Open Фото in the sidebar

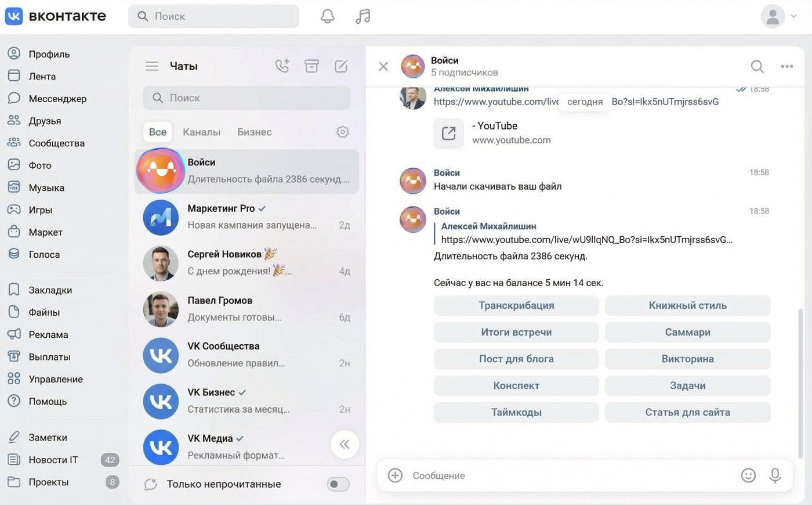click(x=30, y=165)
